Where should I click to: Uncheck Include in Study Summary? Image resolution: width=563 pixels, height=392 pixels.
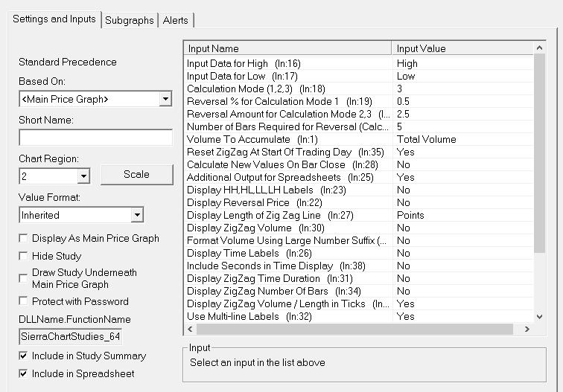pos(23,356)
